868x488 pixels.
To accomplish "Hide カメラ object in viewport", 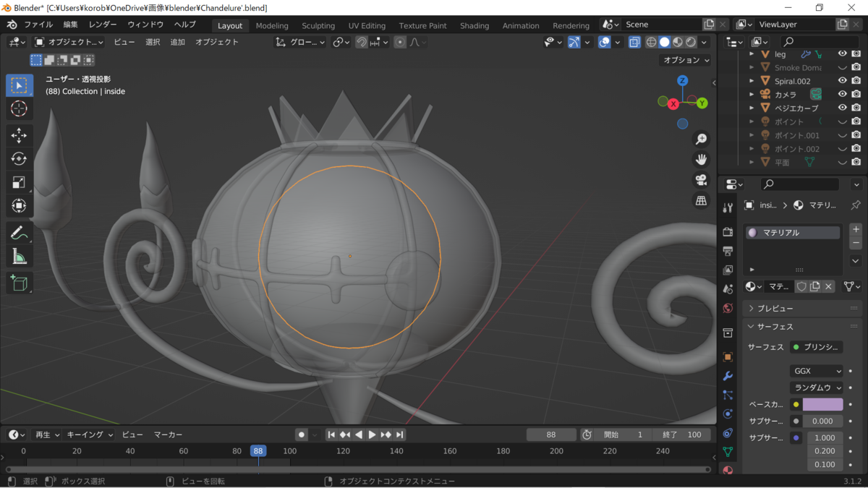I will click(842, 95).
